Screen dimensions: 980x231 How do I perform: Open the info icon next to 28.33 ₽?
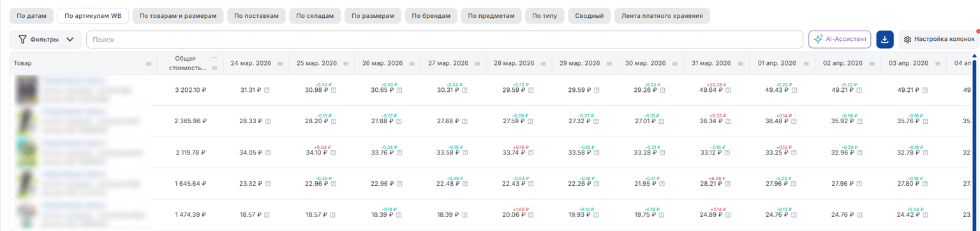coord(267,121)
